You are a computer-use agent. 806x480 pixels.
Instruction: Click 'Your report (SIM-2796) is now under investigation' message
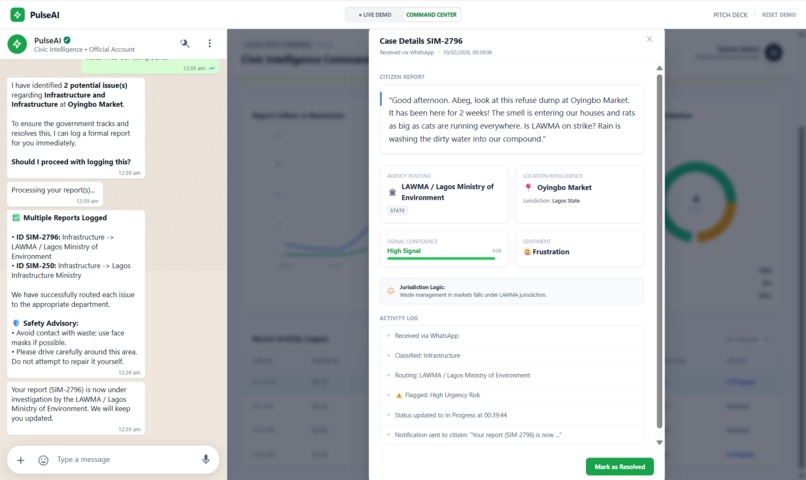[x=76, y=409]
